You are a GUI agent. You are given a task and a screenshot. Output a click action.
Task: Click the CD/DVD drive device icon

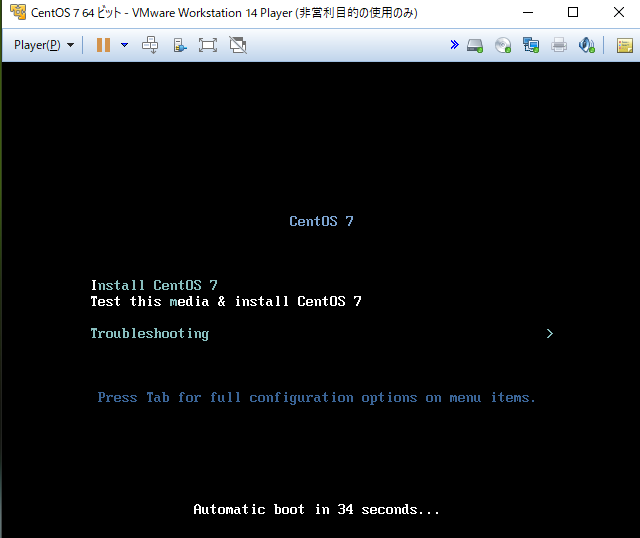[x=503, y=45]
